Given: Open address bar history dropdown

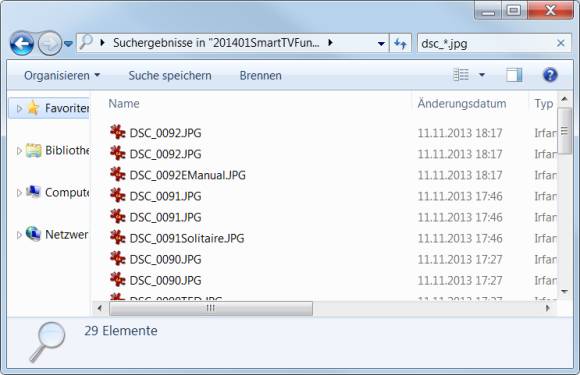Looking at the screenshot, I should coord(381,44).
